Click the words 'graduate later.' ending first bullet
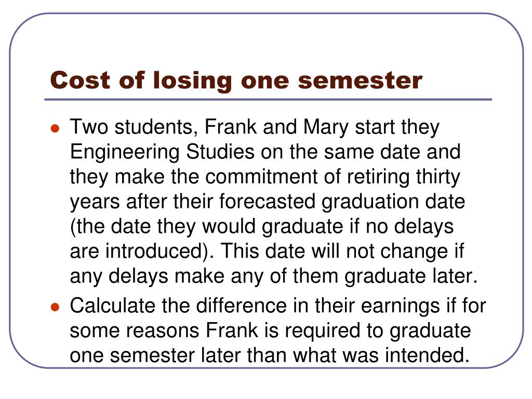Image resolution: width=532 pixels, height=399 pixels. coord(411,276)
